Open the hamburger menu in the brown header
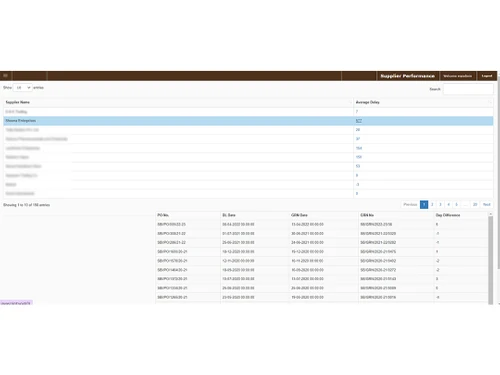Screen dimensions: 500x375 pos(5,76)
